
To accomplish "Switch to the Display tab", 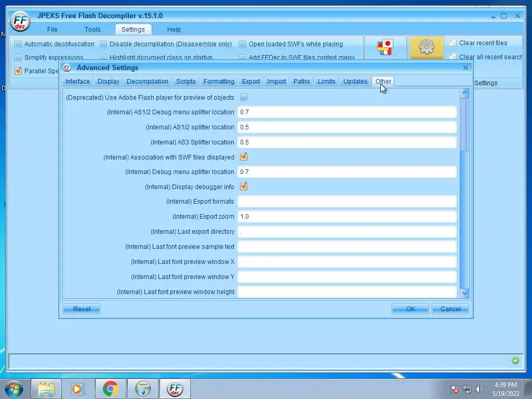I will point(108,82).
